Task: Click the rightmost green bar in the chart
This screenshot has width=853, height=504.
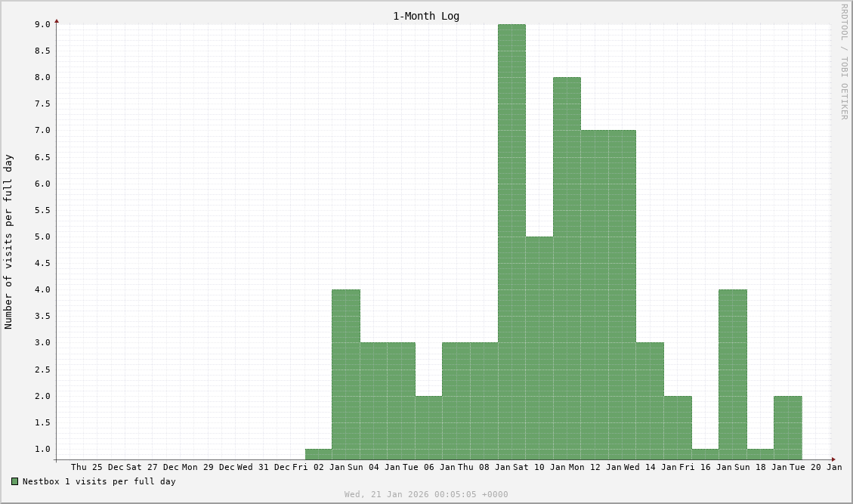Action: click(787, 428)
